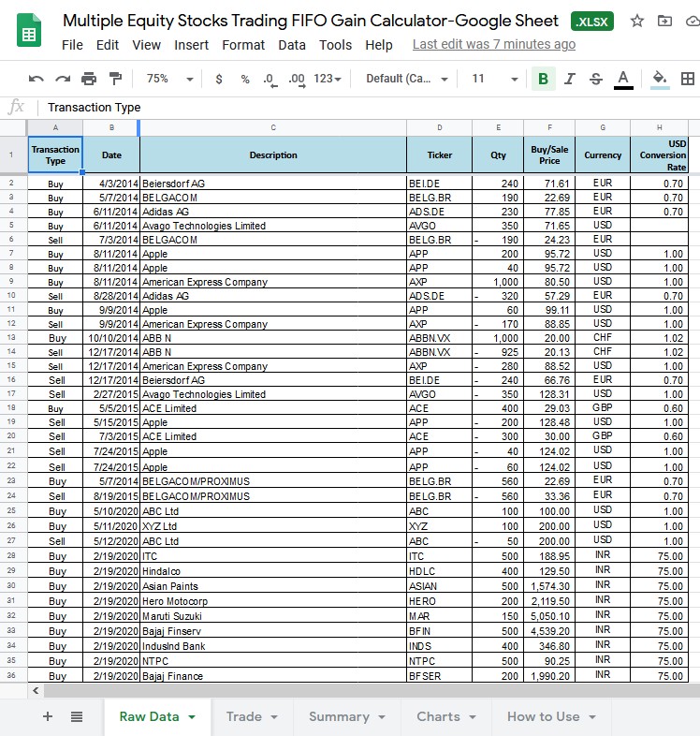This screenshot has height=736, width=700.
Task: Activate the Paint format tool
Action: pos(115,79)
